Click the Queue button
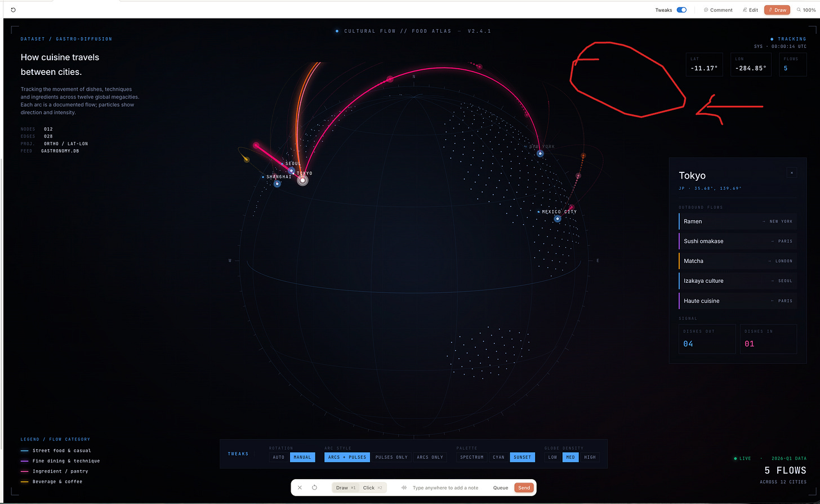Viewport: 820px width, 504px height. (x=501, y=488)
